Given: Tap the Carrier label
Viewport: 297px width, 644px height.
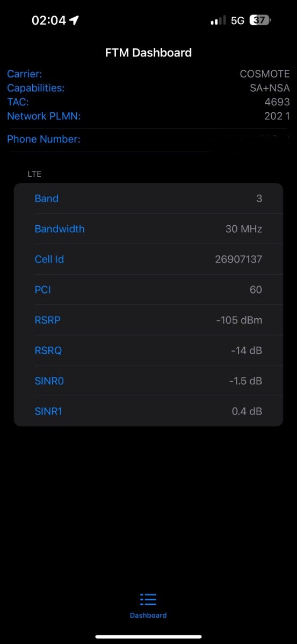Looking at the screenshot, I should click(25, 74).
